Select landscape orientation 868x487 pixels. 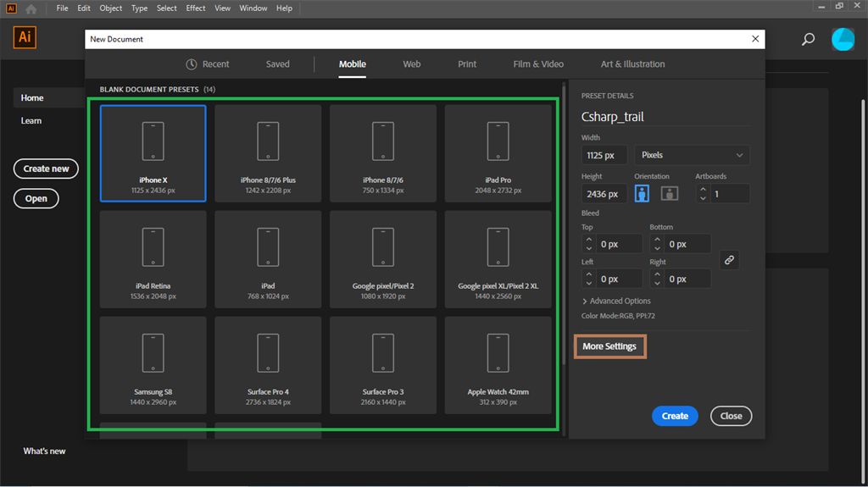(670, 194)
